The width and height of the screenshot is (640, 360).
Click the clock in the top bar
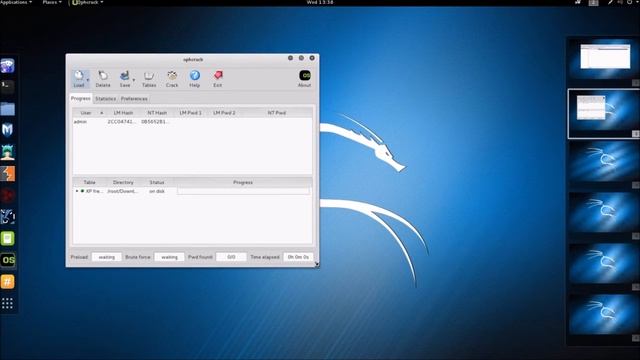[320, 2]
